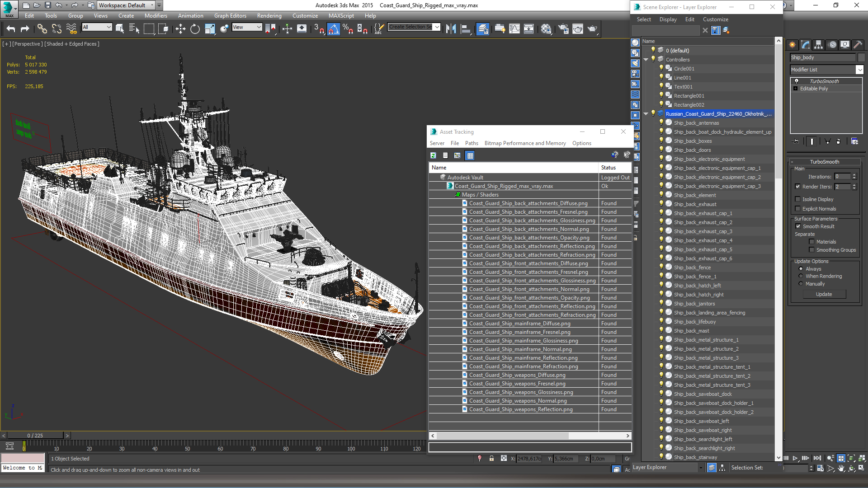Open Paths menu in Asset Tracking
This screenshot has height=488, width=868.
[472, 143]
